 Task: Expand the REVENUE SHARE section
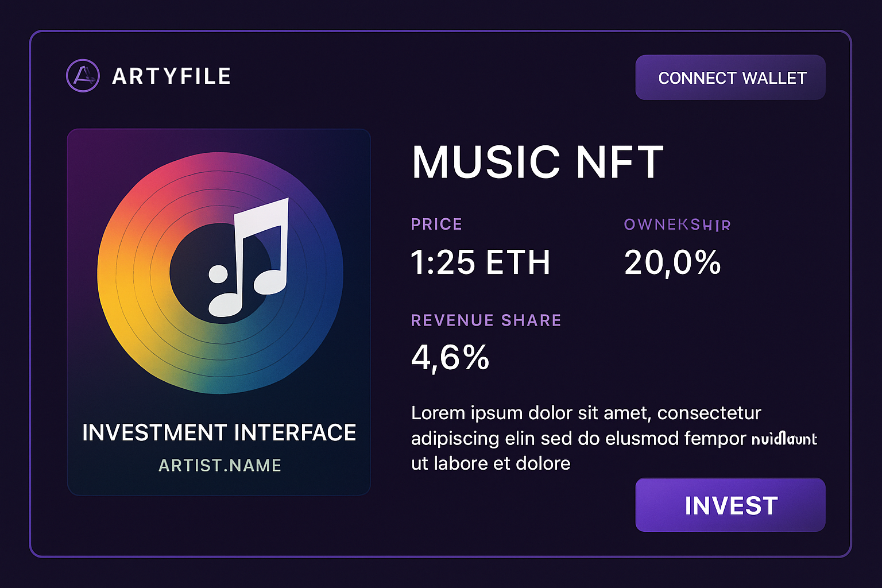coord(486,320)
